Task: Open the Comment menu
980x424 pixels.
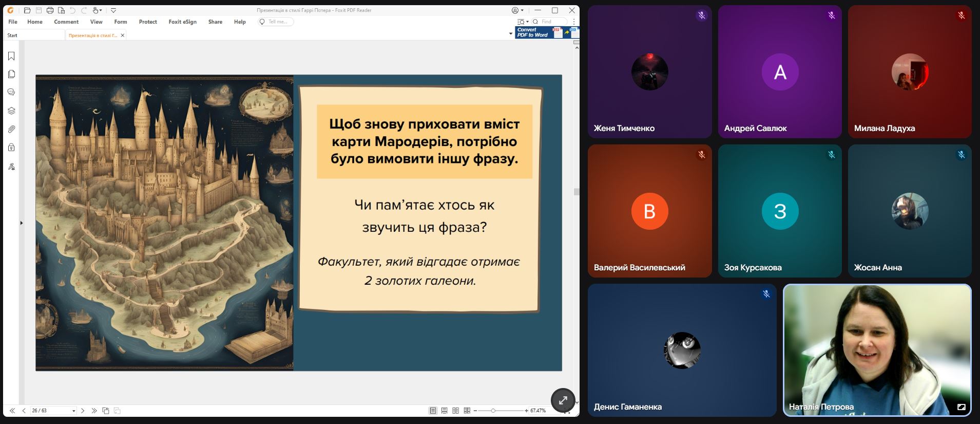Action: [x=66, y=22]
